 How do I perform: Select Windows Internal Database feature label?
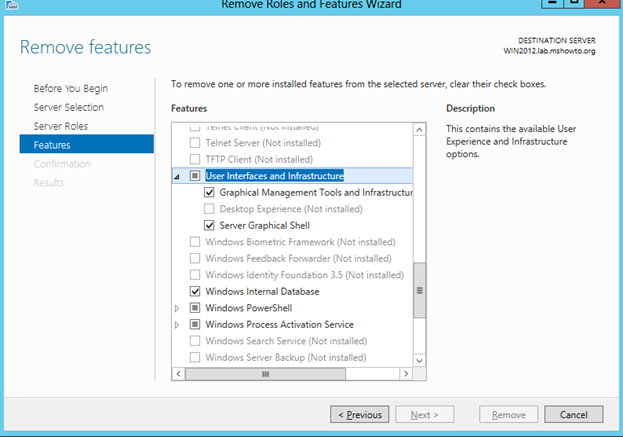pos(262,291)
